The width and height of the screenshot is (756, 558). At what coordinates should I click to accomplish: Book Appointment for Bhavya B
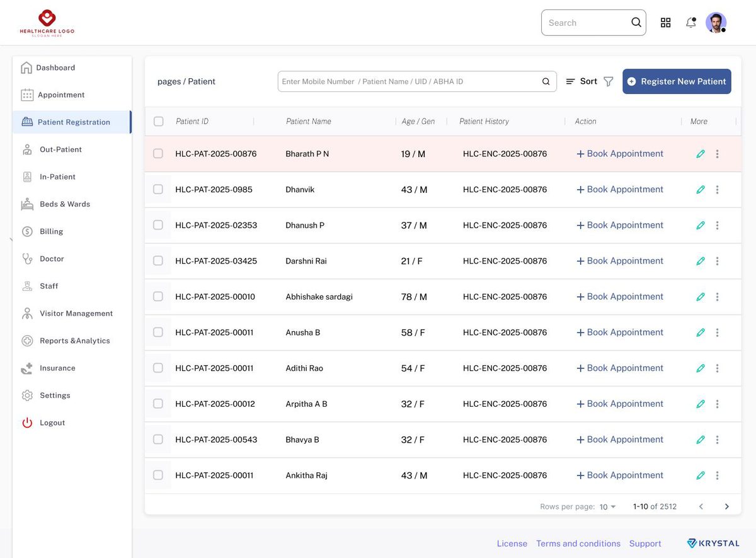click(620, 439)
